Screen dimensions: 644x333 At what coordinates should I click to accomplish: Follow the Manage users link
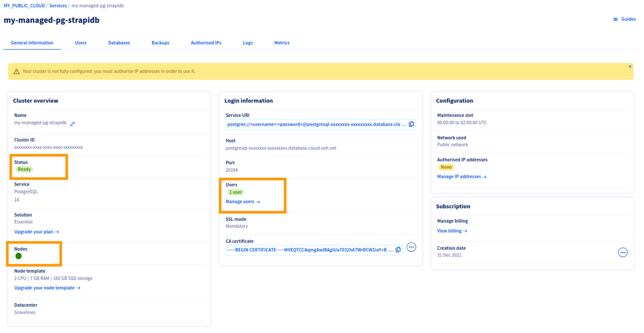click(x=242, y=201)
